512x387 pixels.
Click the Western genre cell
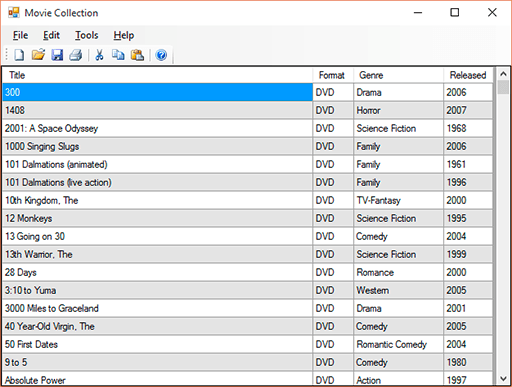398,290
